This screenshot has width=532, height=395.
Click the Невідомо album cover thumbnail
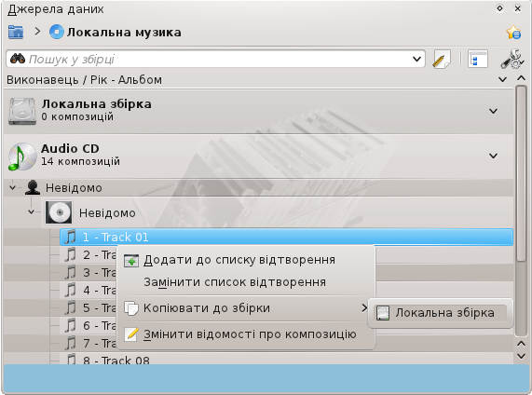pos(59,212)
